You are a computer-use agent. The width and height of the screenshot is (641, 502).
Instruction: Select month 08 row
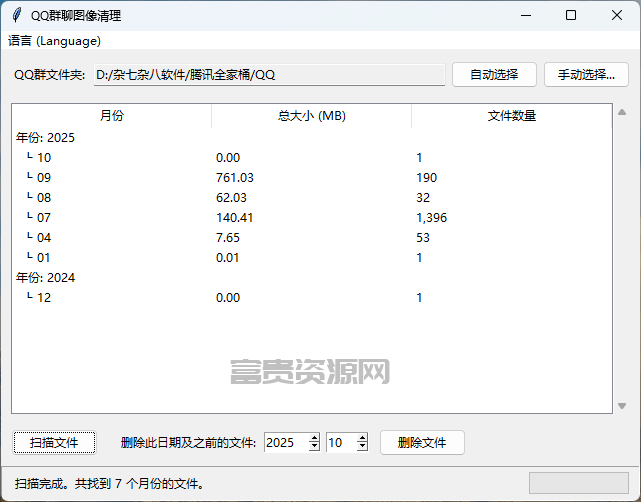click(312, 198)
